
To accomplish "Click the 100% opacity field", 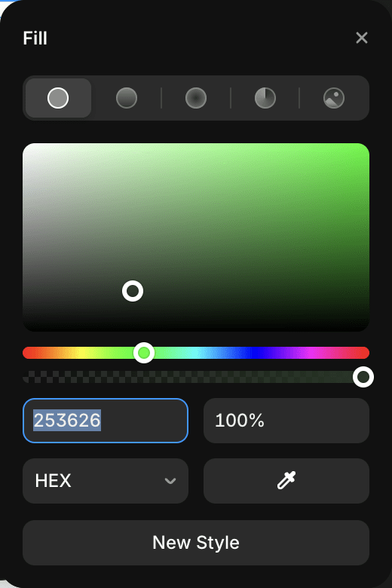I will tap(286, 421).
